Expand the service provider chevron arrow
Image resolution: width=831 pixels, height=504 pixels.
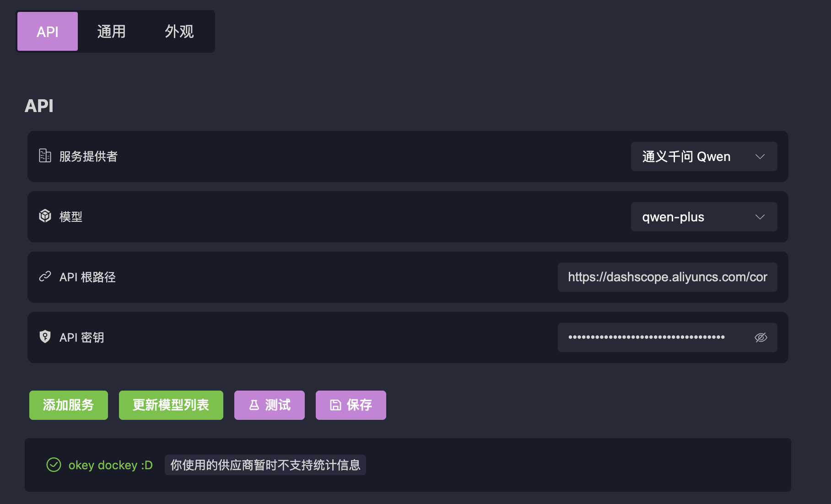coord(760,156)
